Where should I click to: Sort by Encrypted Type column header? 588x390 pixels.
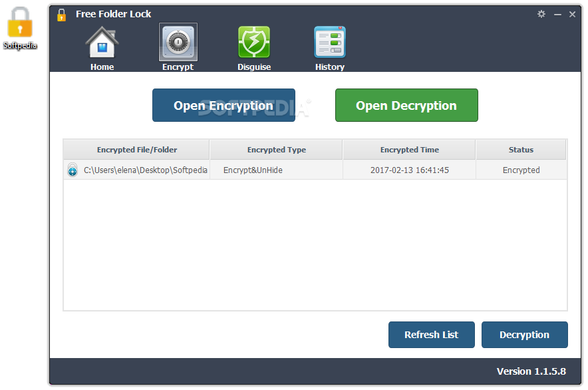[x=277, y=149]
